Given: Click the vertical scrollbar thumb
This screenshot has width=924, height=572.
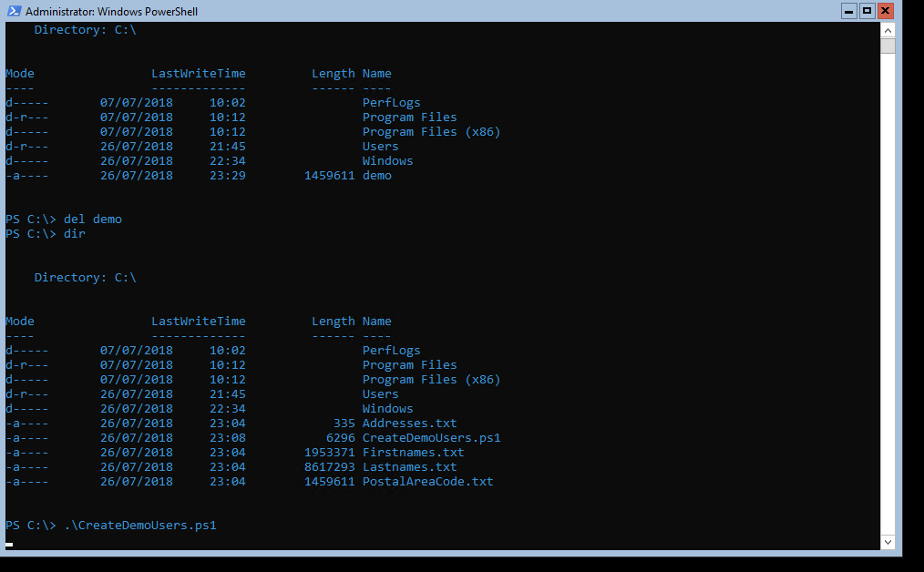Looking at the screenshot, I should (x=888, y=46).
